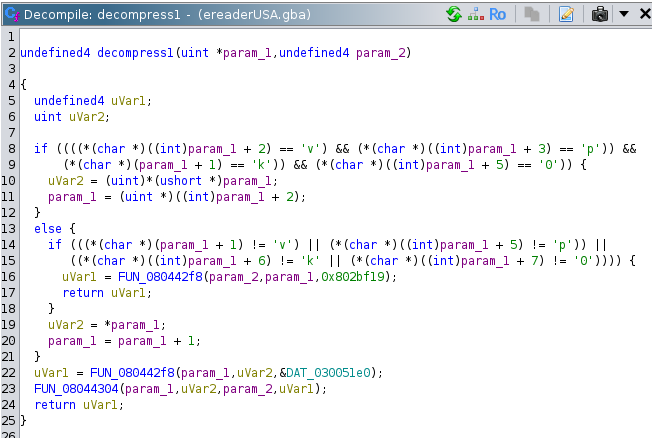Open the control flow graph icon
652x438 pixels.
(476, 15)
